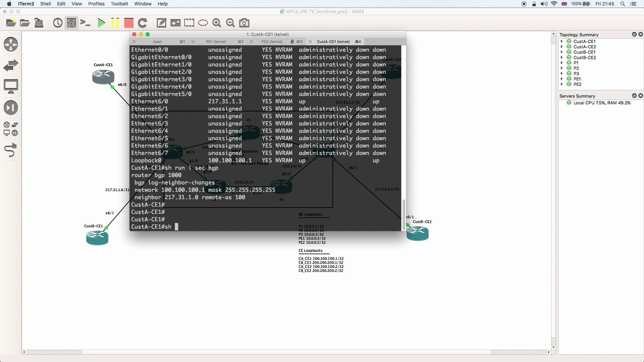This screenshot has height=362, width=644.
Task: Expand the P1 topology tree node
Action: [562, 63]
